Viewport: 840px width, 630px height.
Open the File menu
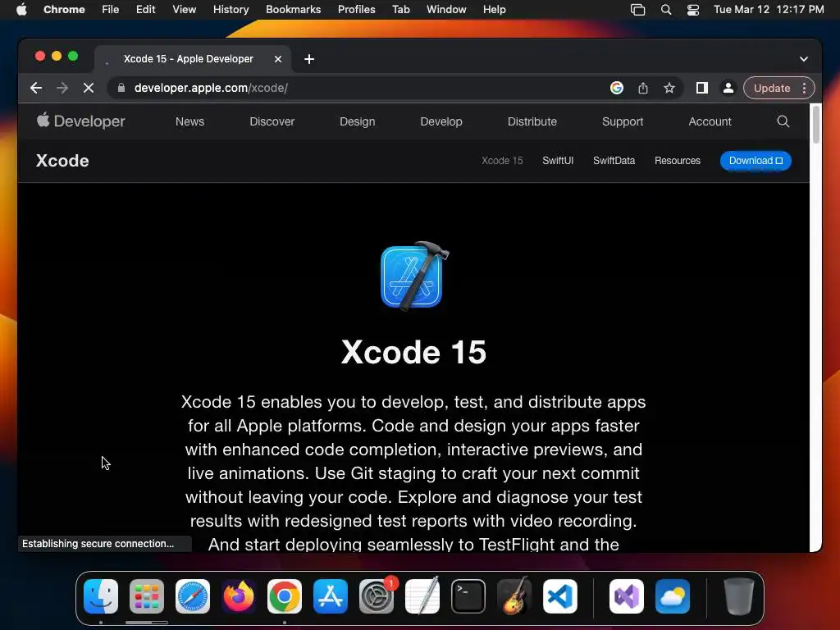111,10
